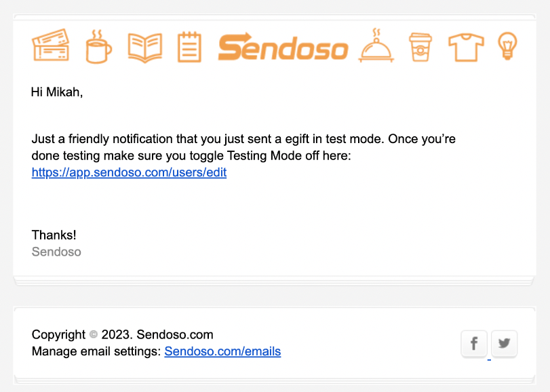Open the app.sendoso.com/users/edit link
This screenshot has width=550, height=392.
click(x=129, y=172)
